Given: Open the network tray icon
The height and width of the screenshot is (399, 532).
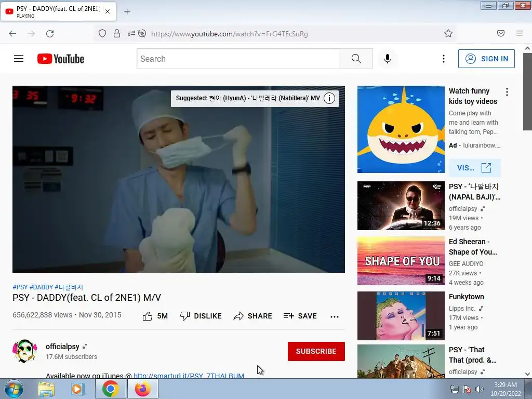Looking at the screenshot, I should click(x=454, y=389).
